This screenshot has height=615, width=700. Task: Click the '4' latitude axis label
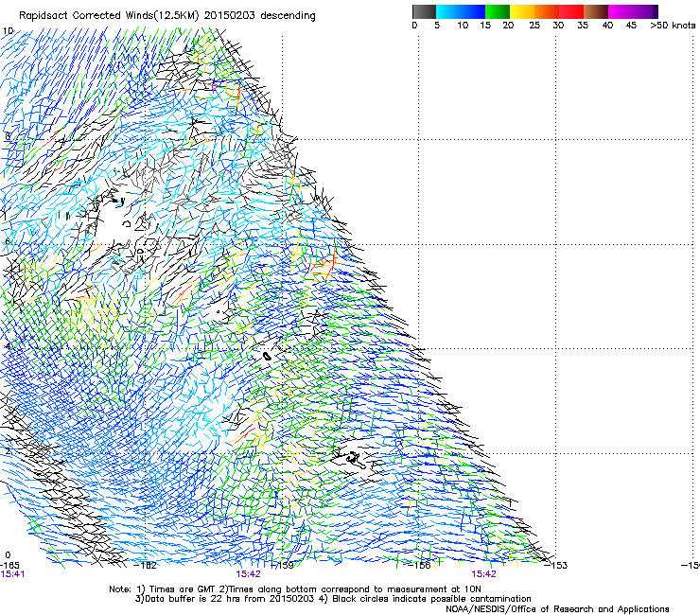point(8,346)
